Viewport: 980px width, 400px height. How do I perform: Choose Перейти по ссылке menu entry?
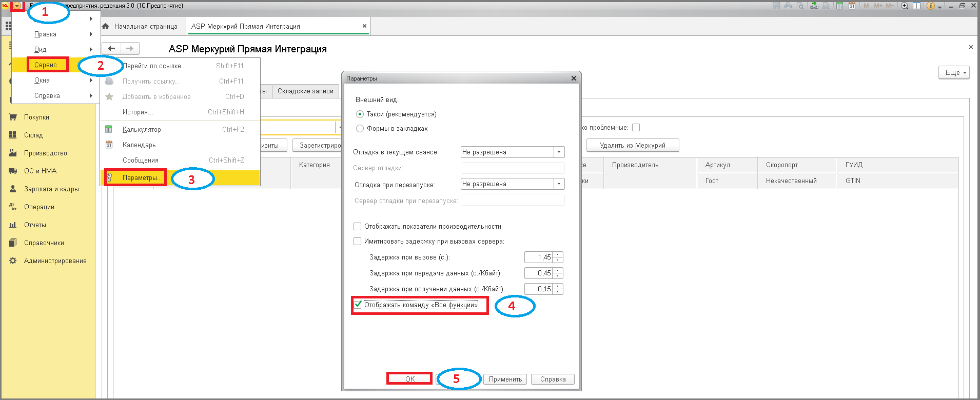tap(181, 66)
